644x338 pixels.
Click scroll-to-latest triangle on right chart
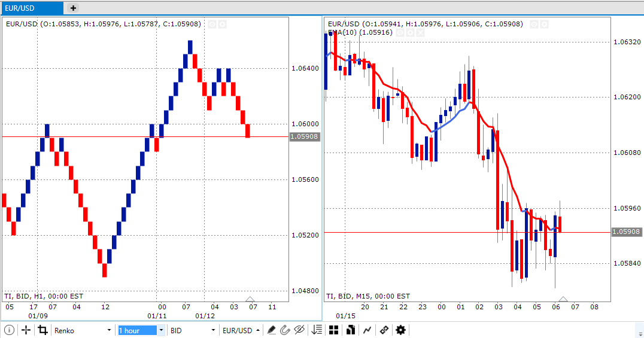(x=563, y=299)
